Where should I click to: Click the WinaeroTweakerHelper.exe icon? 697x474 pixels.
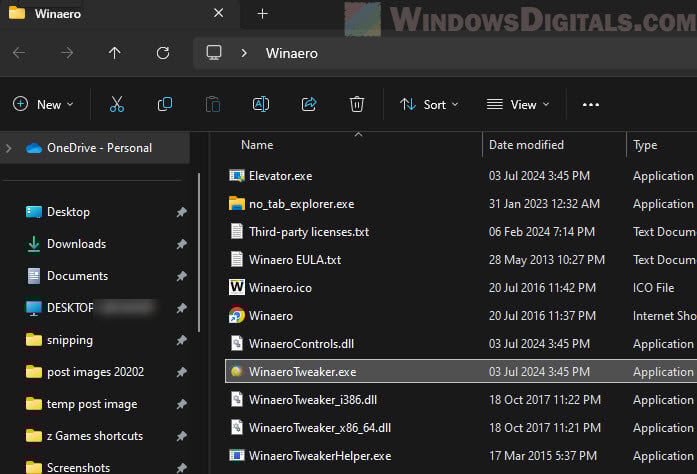pos(236,455)
